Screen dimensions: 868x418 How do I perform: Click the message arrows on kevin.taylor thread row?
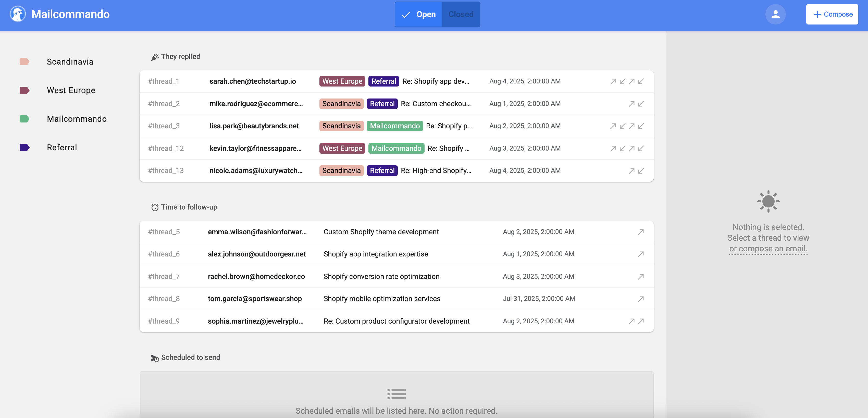coord(627,148)
